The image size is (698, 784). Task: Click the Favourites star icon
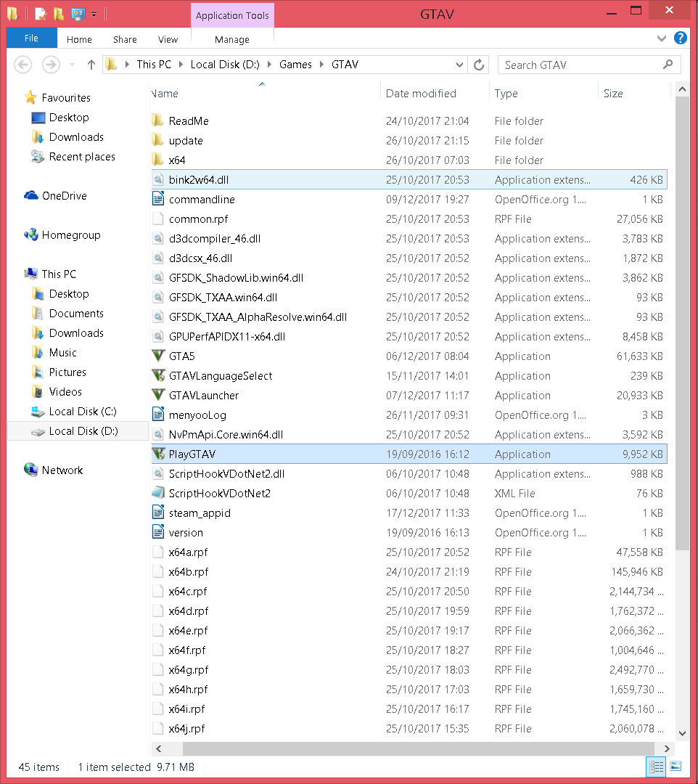point(30,97)
